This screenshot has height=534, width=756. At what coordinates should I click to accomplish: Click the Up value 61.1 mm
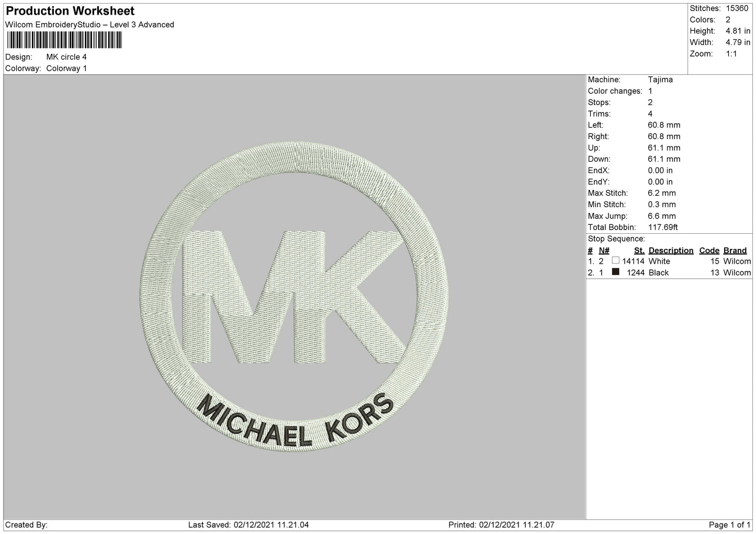coord(664,148)
